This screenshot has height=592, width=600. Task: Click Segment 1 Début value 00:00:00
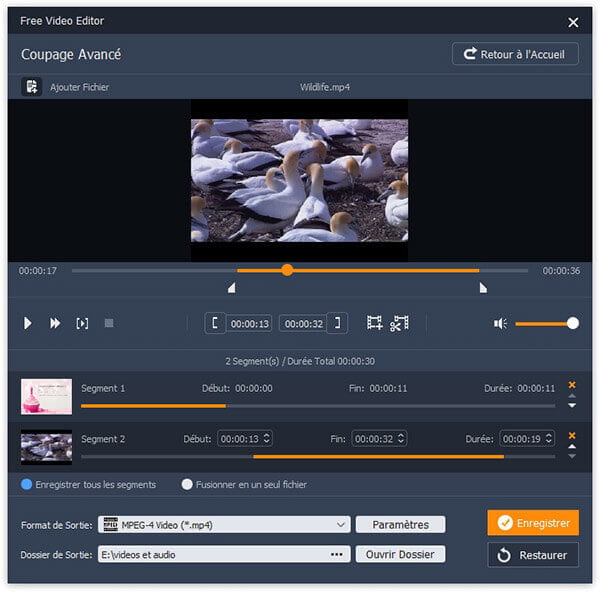(x=254, y=388)
